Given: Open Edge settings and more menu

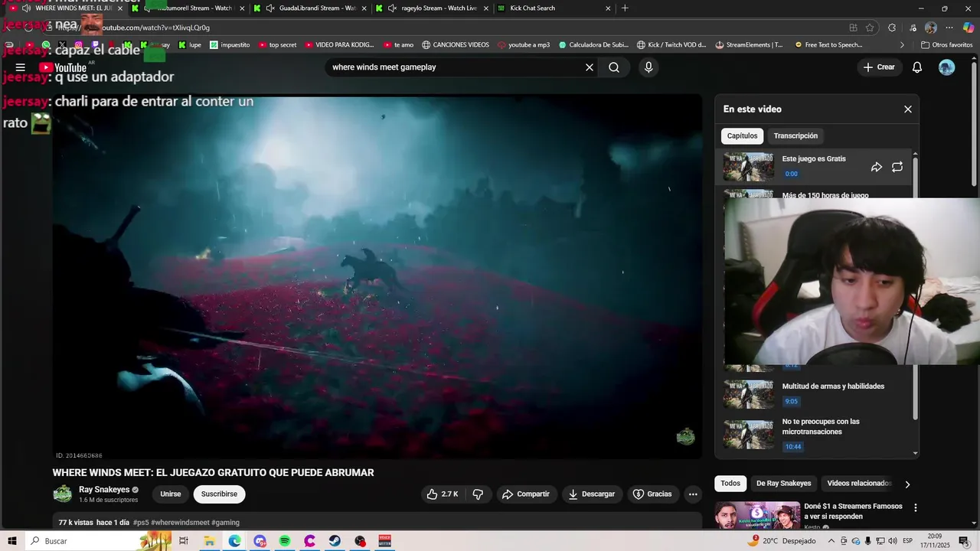Looking at the screenshot, I should coord(949,28).
